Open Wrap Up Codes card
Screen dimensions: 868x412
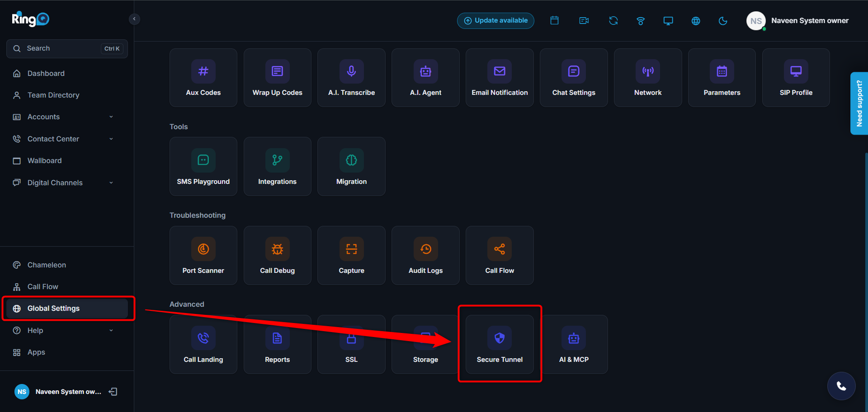278,78
